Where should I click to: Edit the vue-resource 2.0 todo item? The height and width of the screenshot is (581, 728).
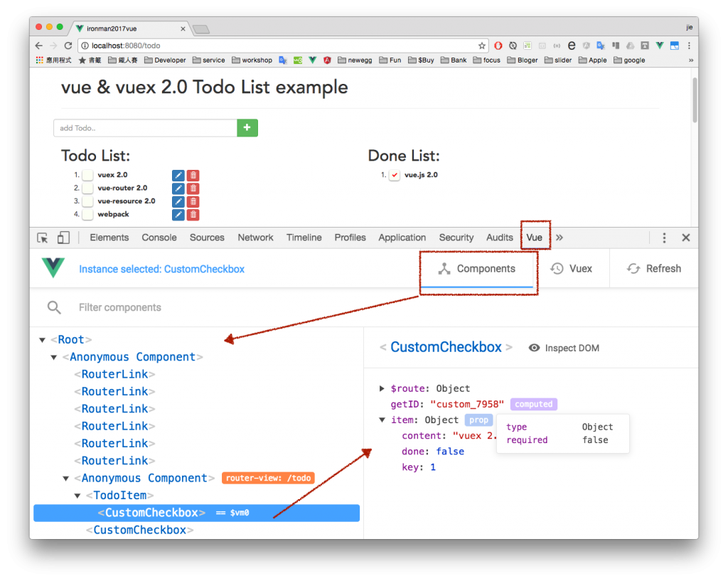[178, 201]
